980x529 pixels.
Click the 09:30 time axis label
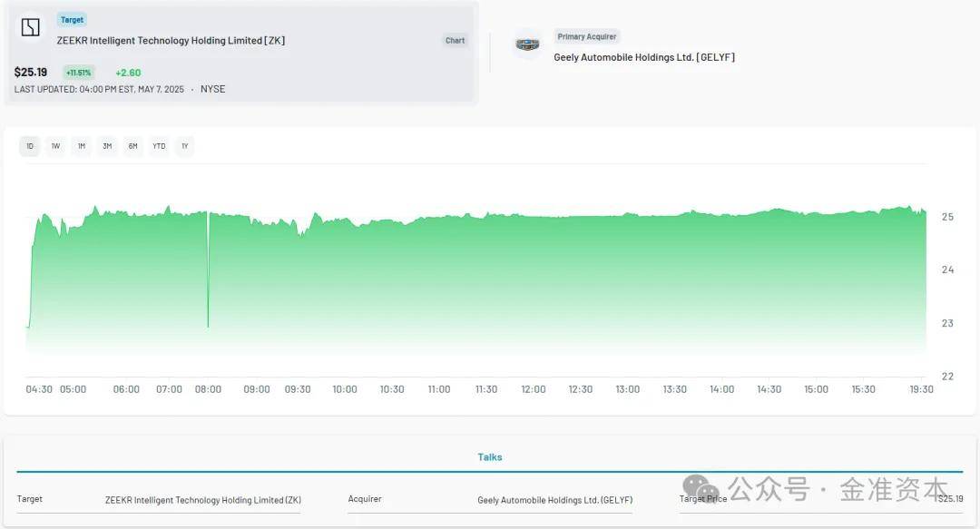click(298, 389)
